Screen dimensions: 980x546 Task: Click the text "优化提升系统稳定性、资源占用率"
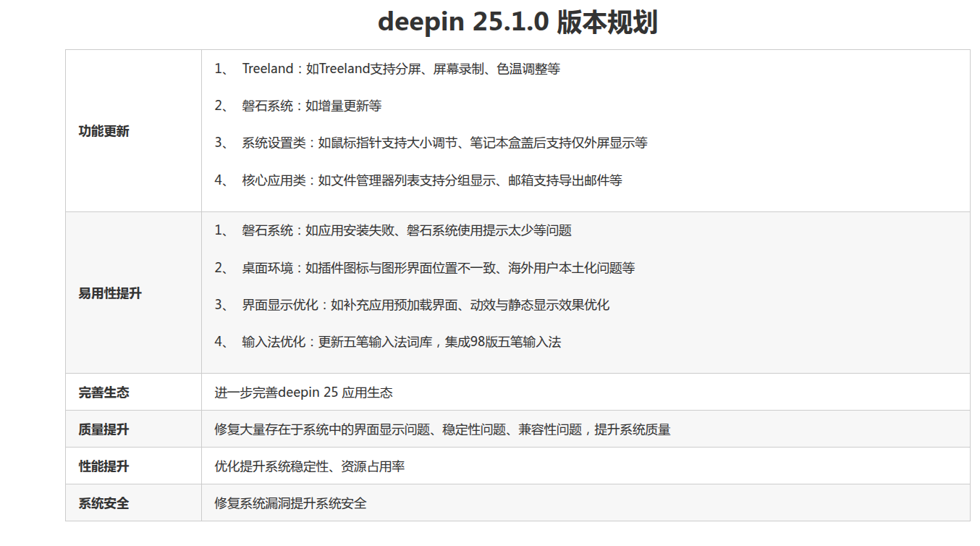coord(310,466)
